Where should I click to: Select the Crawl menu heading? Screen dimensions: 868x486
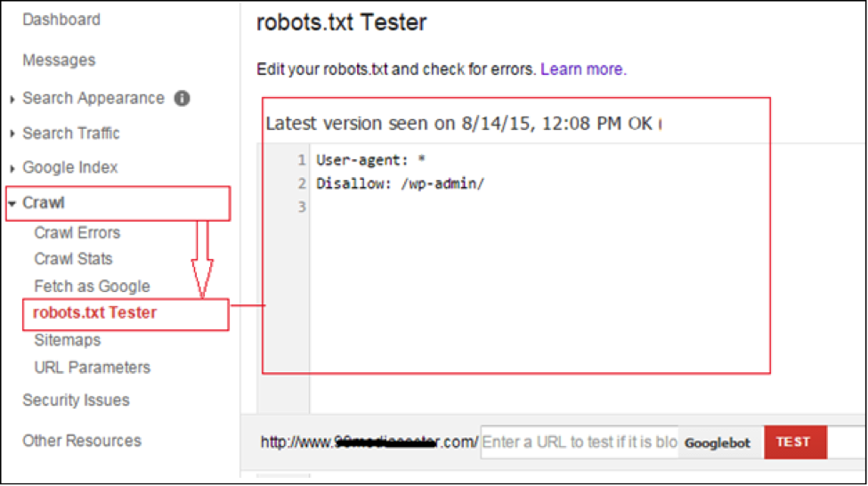click(x=44, y=203)
